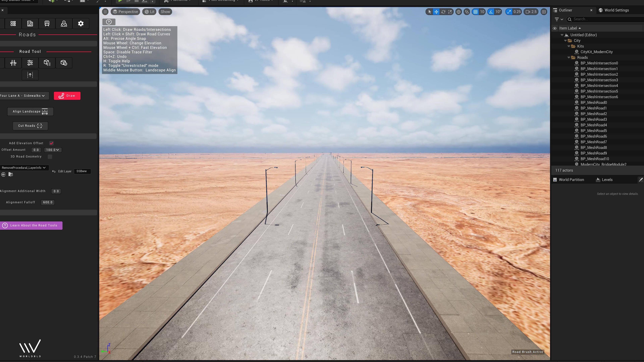This screenshot has height=362, width=644.
Task: Open the viewport layout grid icon
Action: tap(544, 12)
